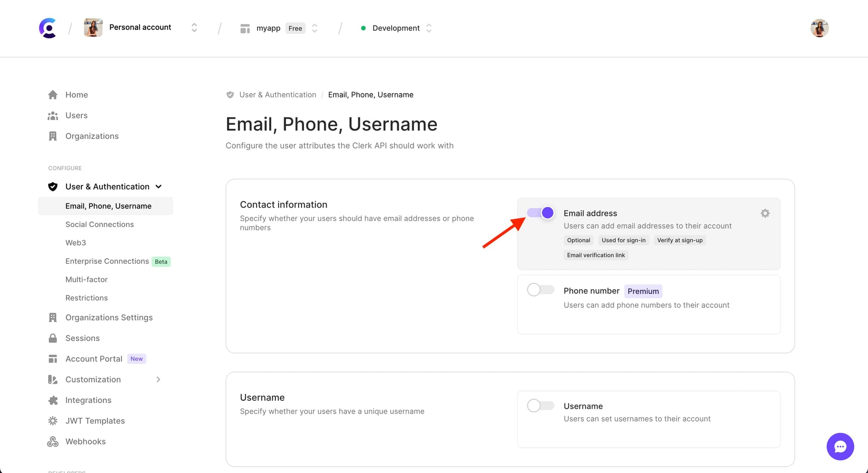Select Email, Phone, Username in sidebar
Viewport: 868px width, 473px height.
click(x=106, y=206)
